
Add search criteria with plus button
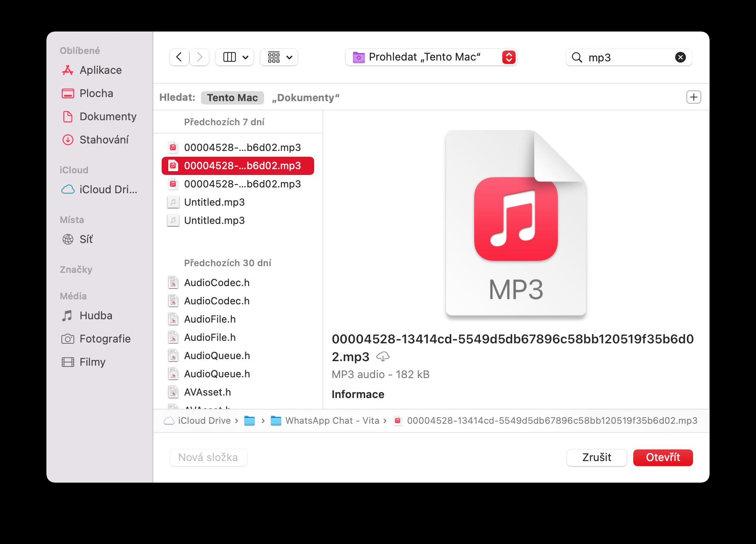[694, 97]
